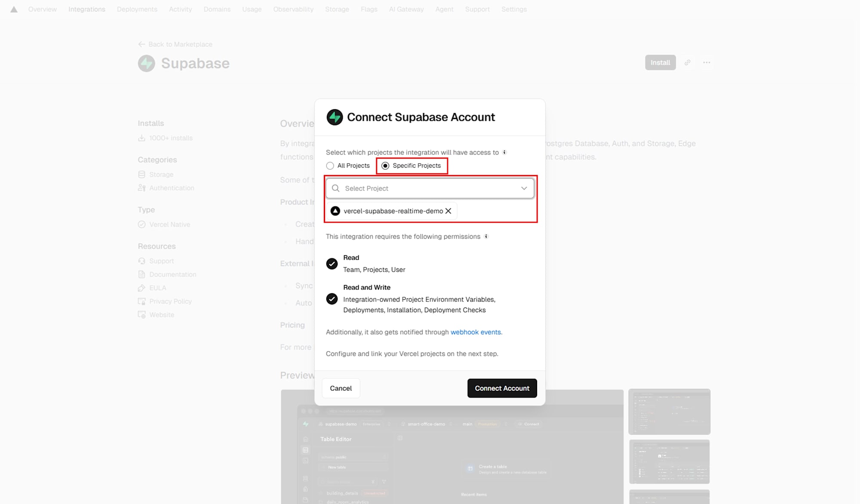This screenshot has width=860, height=504.
Task: Open the ellipsis options menu near Install
Action: click(x=706, y=62)
